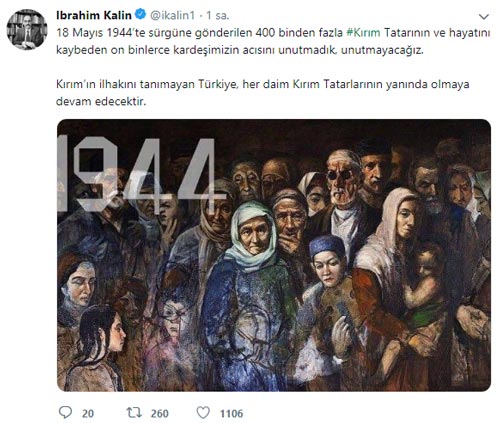Click the retweet count 260

click(x=160, y=414)
